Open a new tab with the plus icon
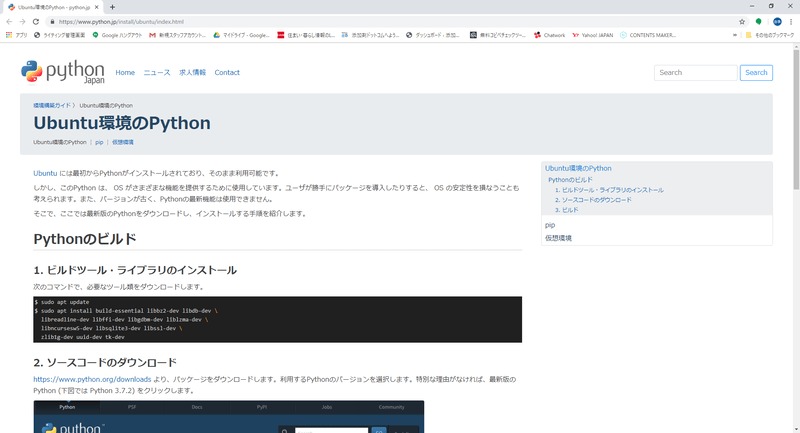800x433 pixels. (x=112, y=7)
